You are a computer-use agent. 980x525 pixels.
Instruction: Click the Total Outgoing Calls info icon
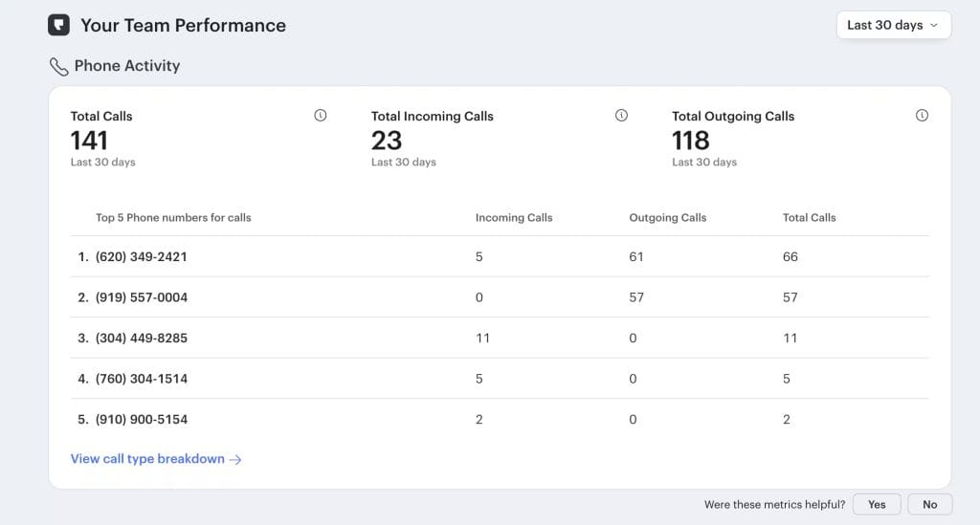point(922,116)
